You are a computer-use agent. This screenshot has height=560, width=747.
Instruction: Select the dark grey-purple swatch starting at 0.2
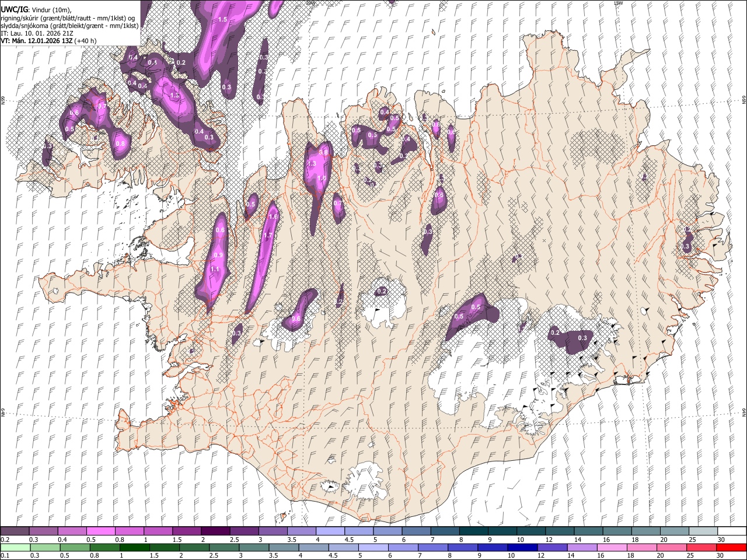15,531
